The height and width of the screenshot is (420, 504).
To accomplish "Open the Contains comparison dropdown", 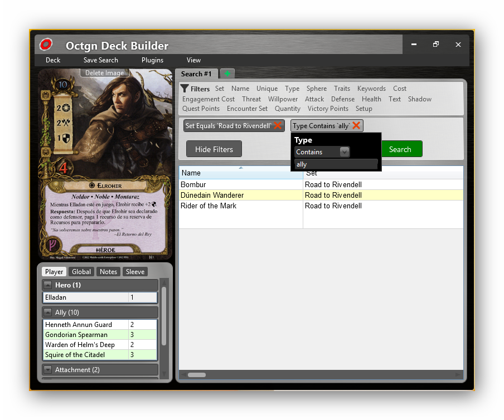I will (x=345, y=152).
